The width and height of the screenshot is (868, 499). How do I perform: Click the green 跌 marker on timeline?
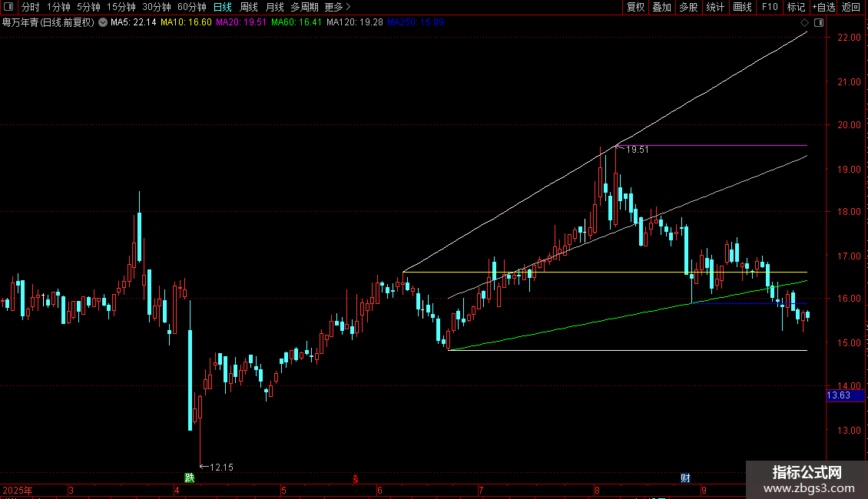(190, 478)
